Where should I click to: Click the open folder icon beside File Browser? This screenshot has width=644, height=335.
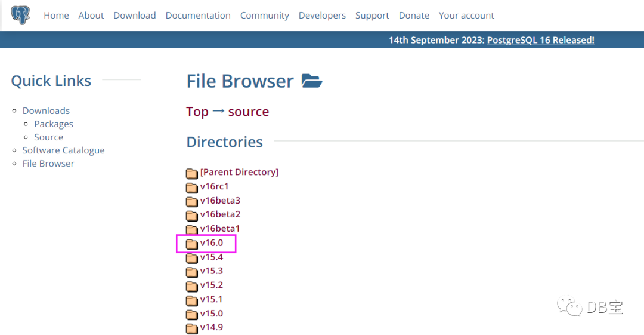coord(312,81)
